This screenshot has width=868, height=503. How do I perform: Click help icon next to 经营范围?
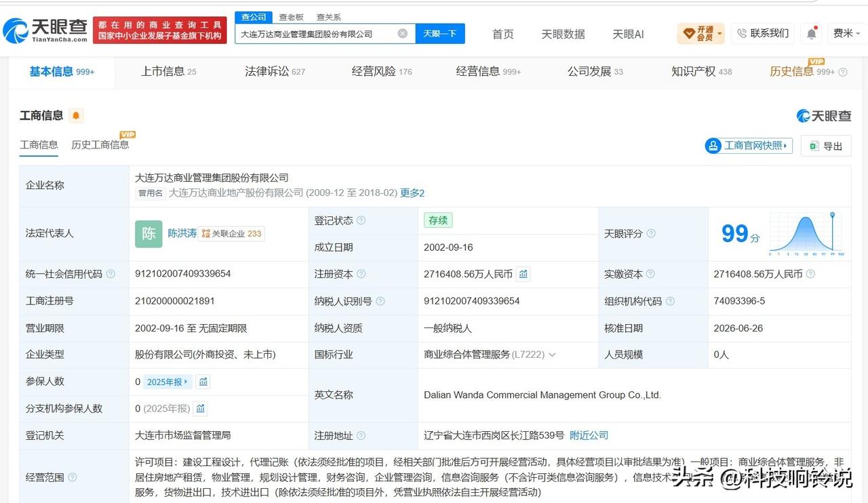73,477
